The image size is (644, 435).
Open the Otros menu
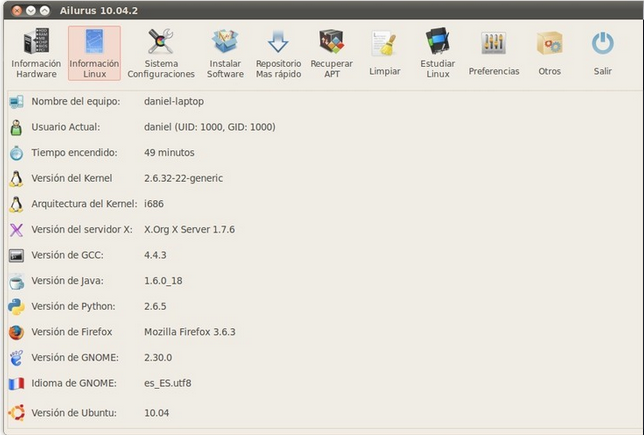click(x=549, y=53)
